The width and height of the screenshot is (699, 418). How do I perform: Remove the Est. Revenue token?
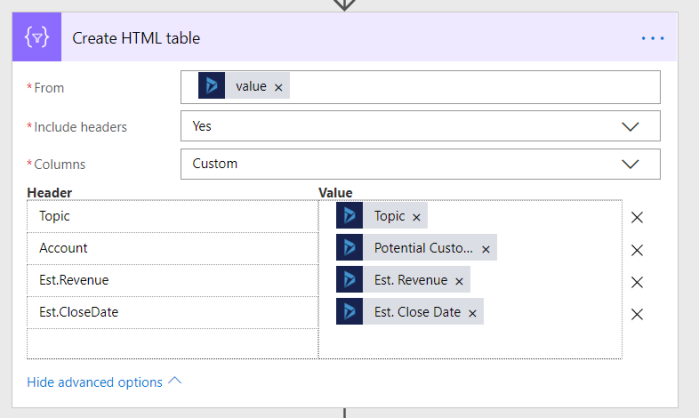coord(459,281)
